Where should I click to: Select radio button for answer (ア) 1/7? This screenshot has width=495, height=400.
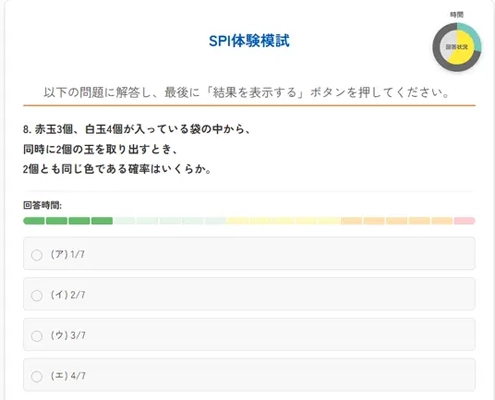click(x=37, y=255)
